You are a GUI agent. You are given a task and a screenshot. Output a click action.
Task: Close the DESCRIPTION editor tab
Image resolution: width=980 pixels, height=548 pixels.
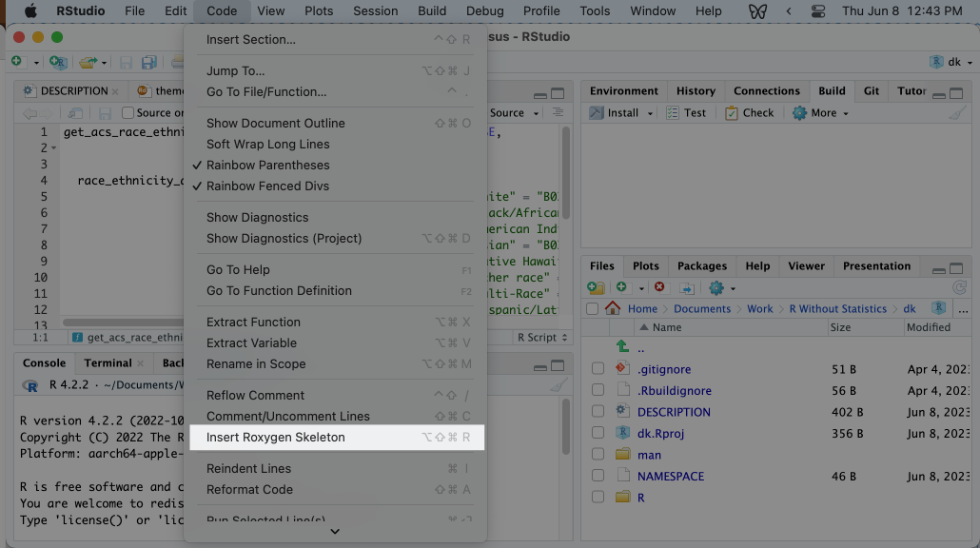pos(115,91)
